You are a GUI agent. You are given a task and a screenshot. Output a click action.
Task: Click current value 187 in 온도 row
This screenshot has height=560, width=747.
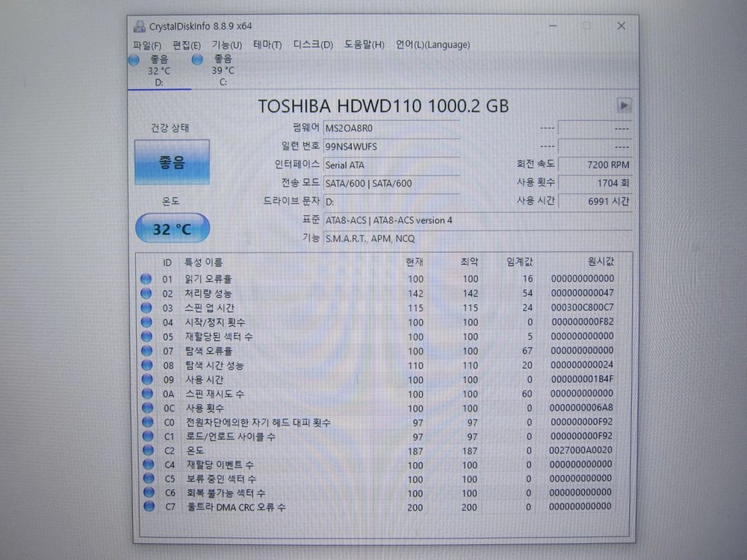coord(415,451)
